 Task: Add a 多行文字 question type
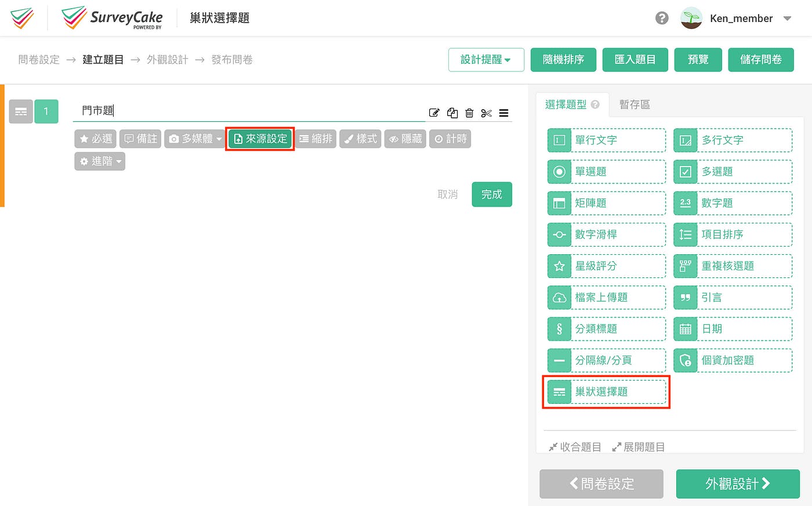coord(733,140)
